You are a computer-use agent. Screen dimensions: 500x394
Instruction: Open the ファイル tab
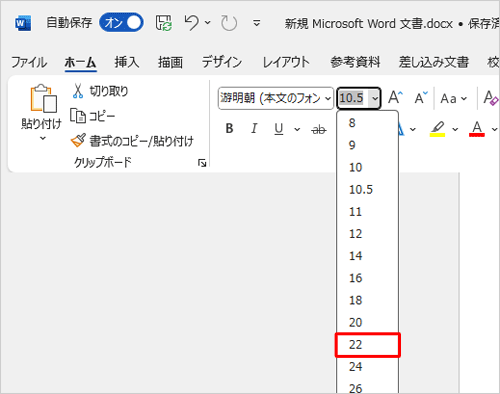(x=29, y=62)
